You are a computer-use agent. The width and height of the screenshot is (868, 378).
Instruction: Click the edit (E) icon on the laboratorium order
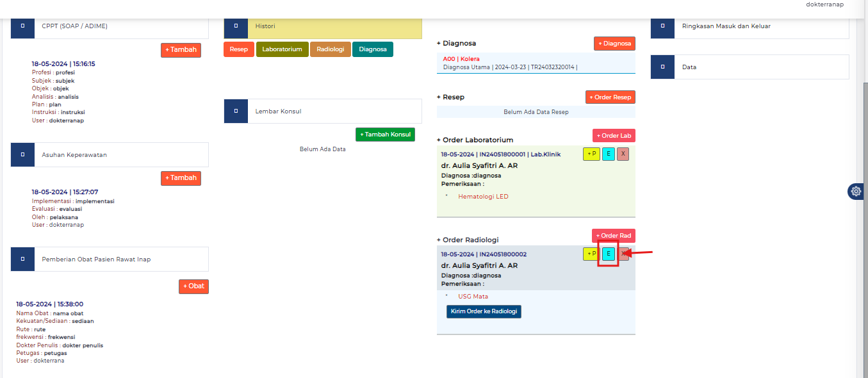(607, 154)
